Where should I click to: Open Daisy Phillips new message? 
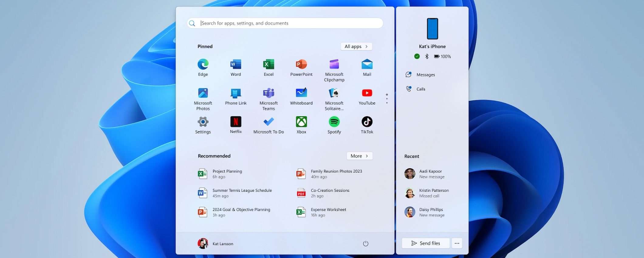(x=424, y=212)
